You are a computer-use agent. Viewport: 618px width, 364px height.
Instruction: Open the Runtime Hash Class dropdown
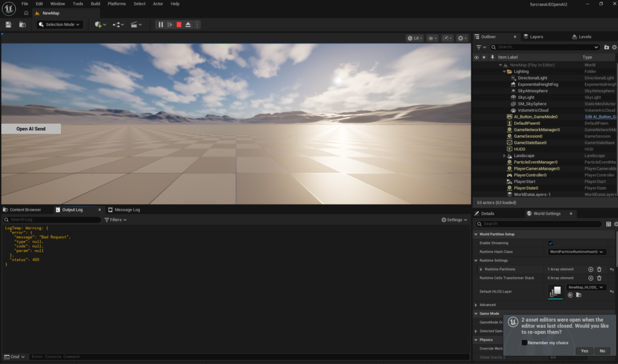(576, 252)
